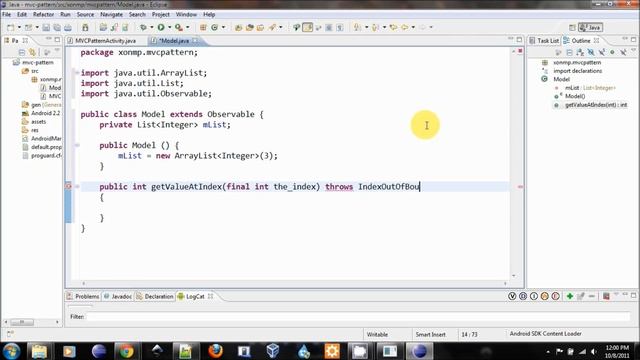Filter LogCat by Info level (I)

(534, 296)
